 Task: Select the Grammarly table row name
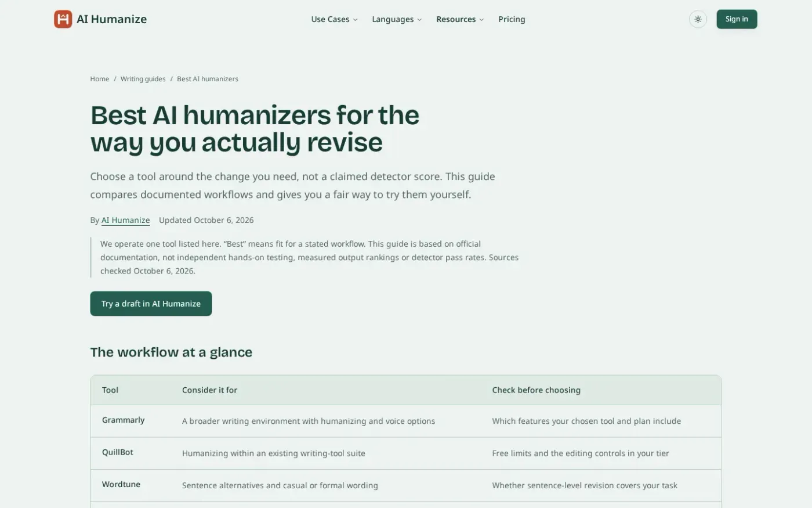coord(124,420)
